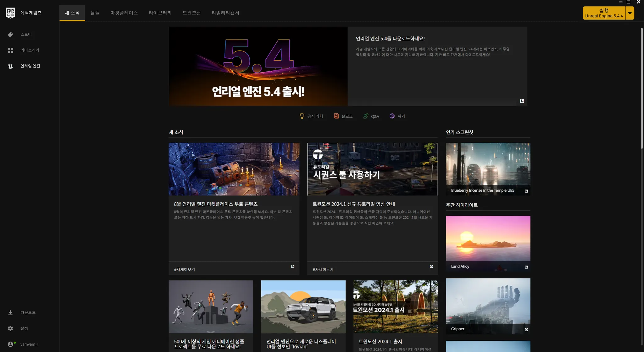
Task: Click the Epic Games logo icon
Action: tap(10, 13)
